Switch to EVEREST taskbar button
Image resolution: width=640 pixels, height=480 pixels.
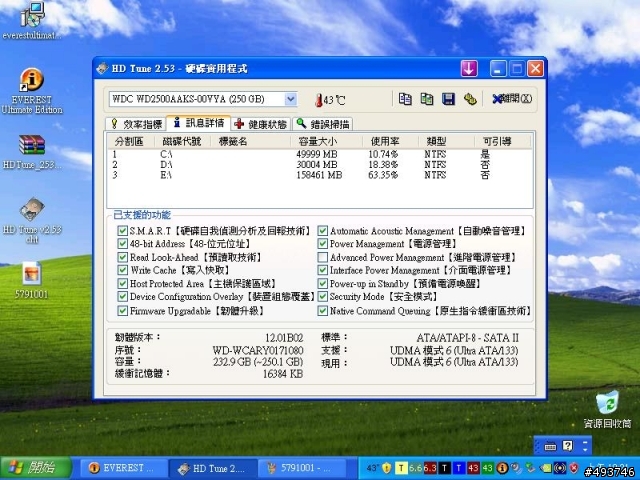[x=124, y=468]
